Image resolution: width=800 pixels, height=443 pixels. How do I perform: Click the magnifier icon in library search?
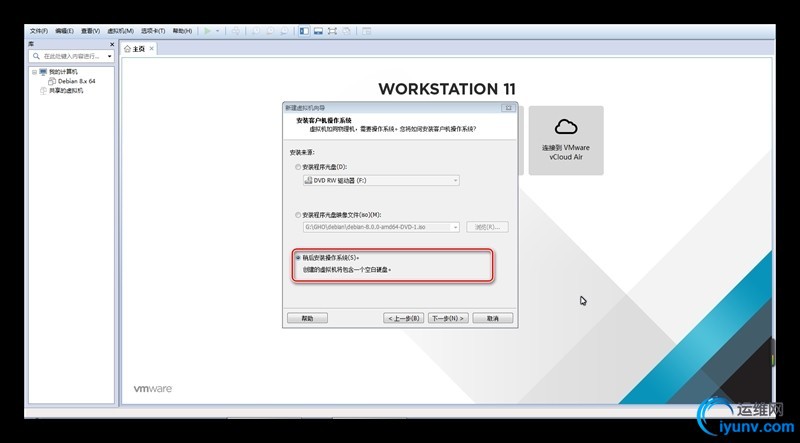point(36,56)
